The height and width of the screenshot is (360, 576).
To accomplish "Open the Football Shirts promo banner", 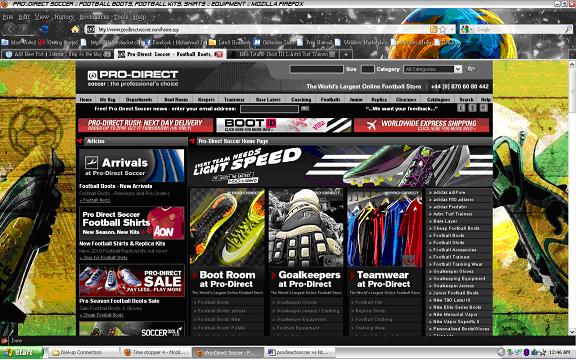I will (x=132, y=223).
